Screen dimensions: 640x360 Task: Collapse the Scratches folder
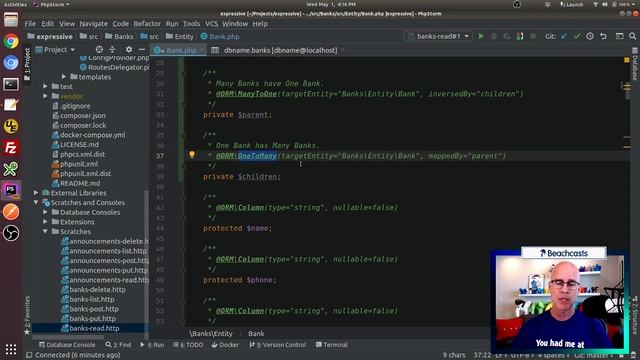pyautogui.click(x=45, y=231)
